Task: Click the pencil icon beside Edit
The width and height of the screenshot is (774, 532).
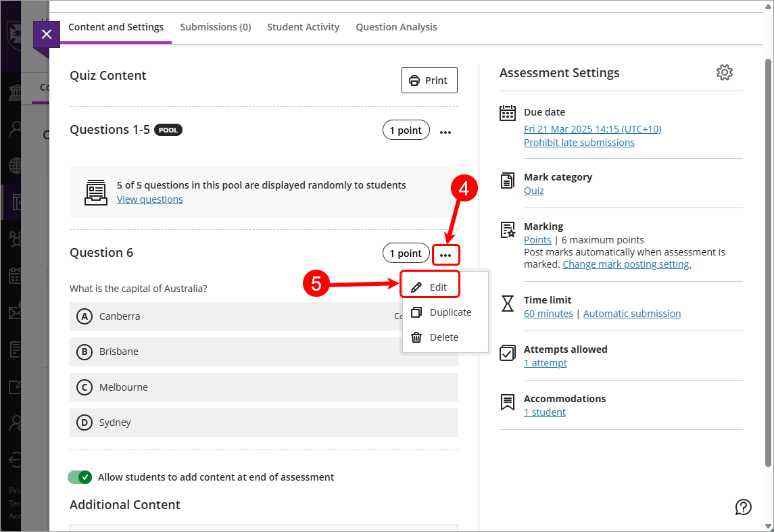Action: [x=416, y=287]
